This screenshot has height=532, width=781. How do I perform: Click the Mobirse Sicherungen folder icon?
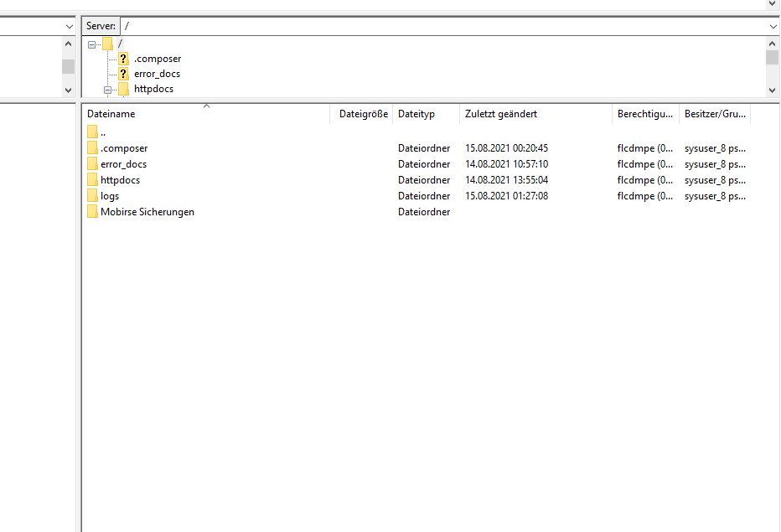click(x=92, y=212)
